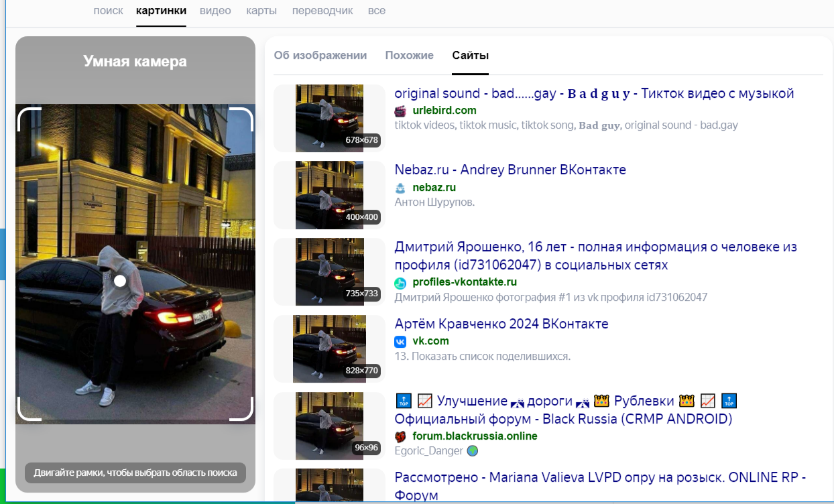Click the 'Умная камера' panel heading
Image resolution: width=834 pixels, height=504 pixels.
point(135,62)
